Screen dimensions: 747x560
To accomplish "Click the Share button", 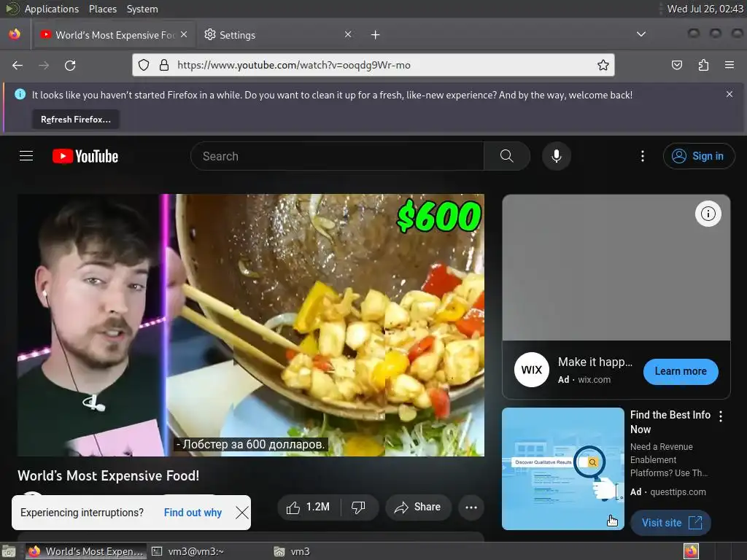I will coord(418,507).
